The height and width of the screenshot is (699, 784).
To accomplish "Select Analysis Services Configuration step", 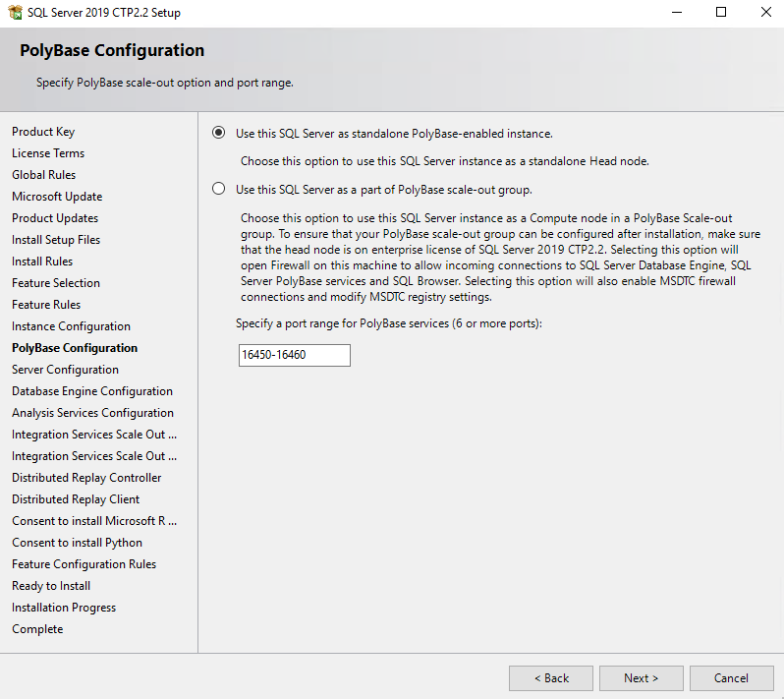I will (x=93, y=413).
